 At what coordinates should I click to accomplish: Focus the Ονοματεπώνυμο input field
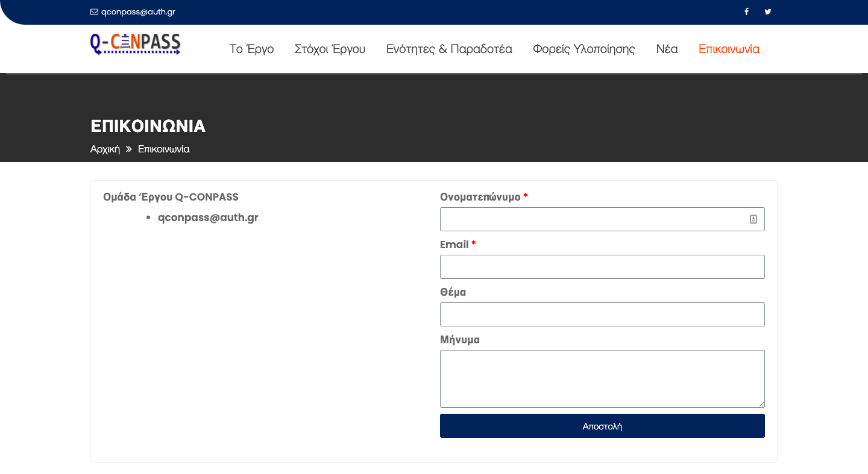pos(594,219)
